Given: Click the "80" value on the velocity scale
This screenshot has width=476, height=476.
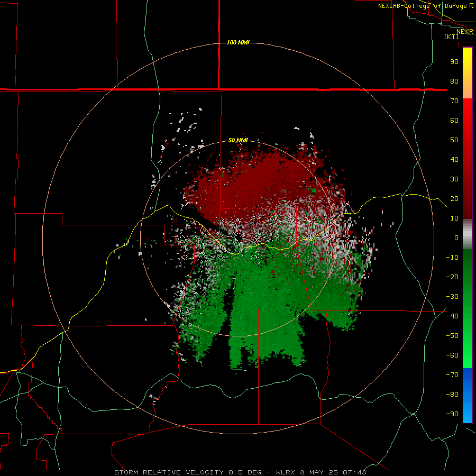Looking at the screenshot, I should click(454, 81).
